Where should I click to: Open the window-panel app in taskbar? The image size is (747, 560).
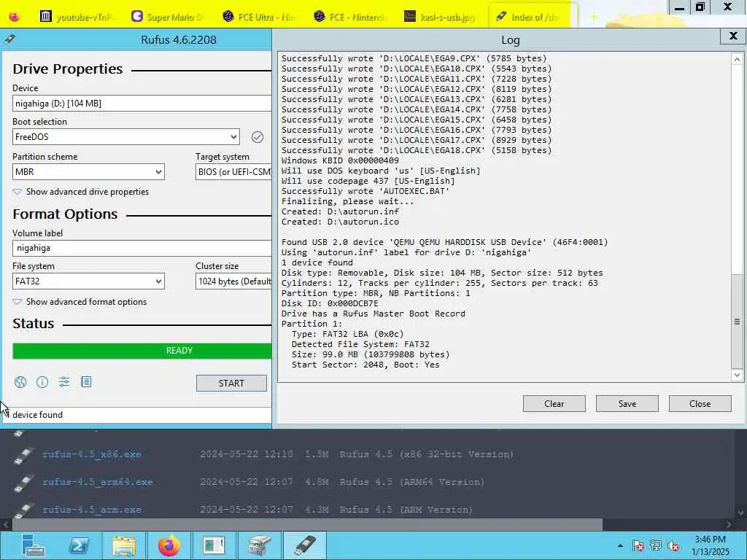(214, 545)
